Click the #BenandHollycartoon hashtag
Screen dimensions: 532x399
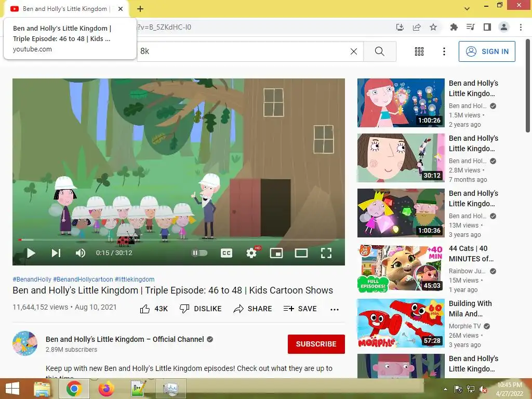pos(83,279)
